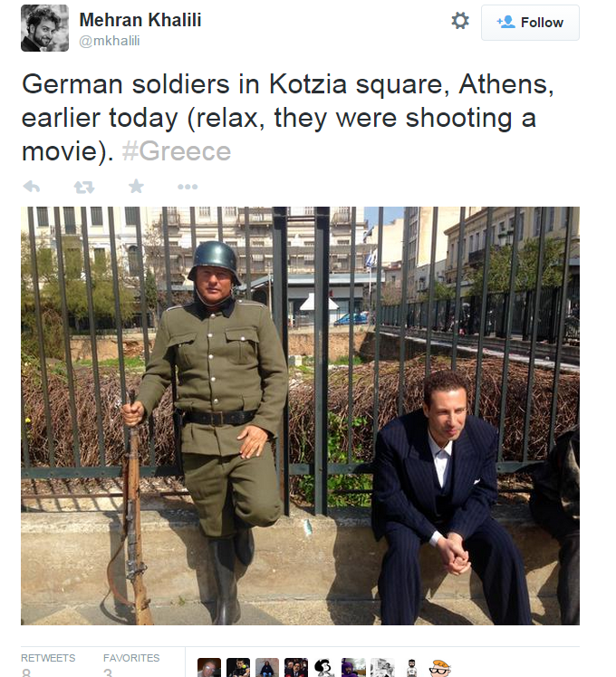Open the orange-haired cartoon avatar with glasses
Viewport: 616px width, 677px height.
click(440, 668)
